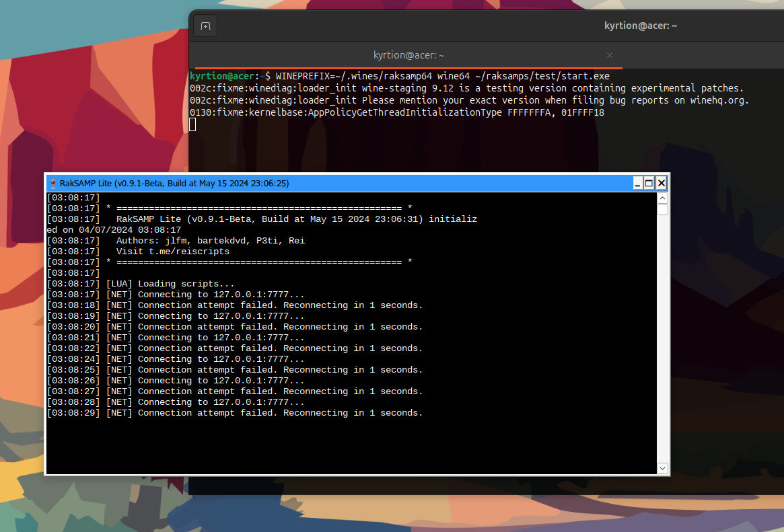Click the [03:08:24] Connecting to 127.0.0.1:7777 line

point(176,359)
